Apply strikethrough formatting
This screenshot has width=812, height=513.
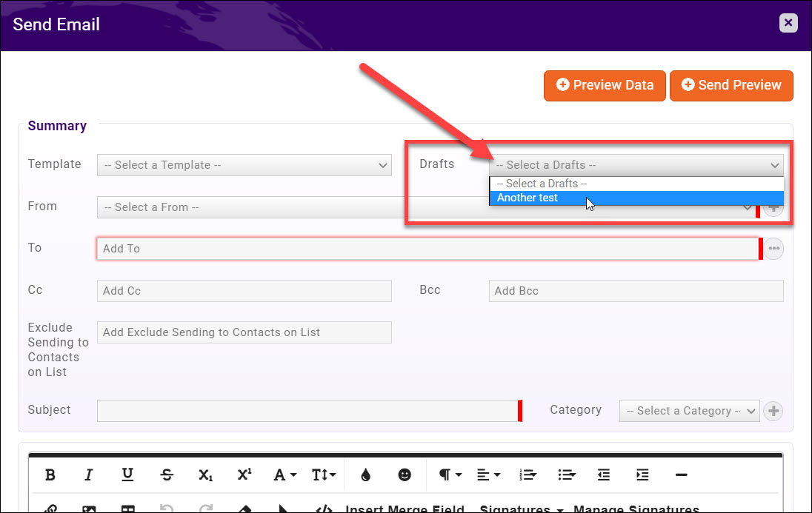click(167, 475)
